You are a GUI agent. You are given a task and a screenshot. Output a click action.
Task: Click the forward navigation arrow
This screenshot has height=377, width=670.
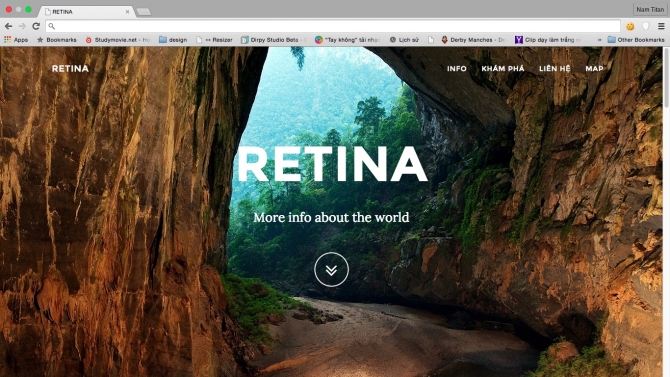pyautogui.click(x=22, y=26)
